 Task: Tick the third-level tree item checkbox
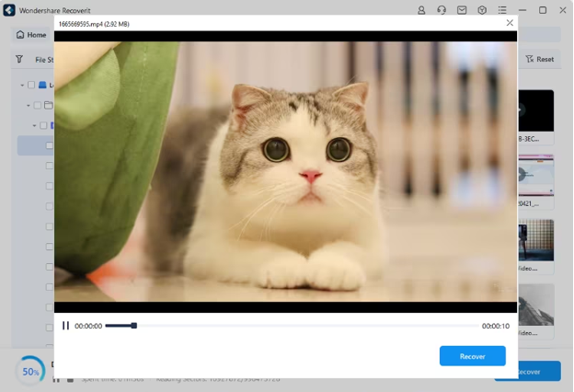[x=43, y=126]
